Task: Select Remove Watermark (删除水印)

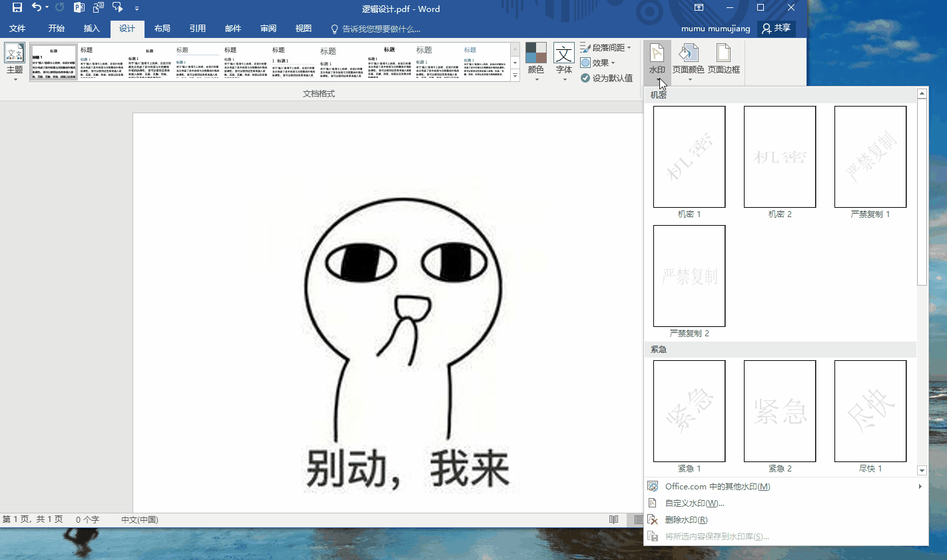Action: pyautogui.click(x=686, y=520)
